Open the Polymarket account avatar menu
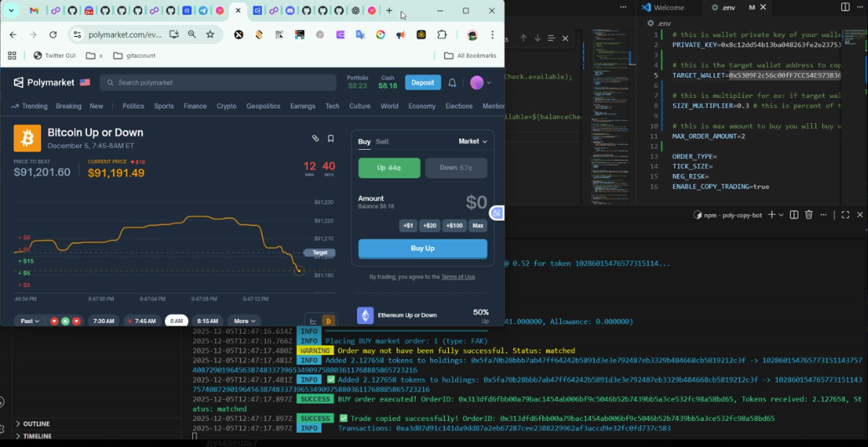 pyautogui.click(x=481, y=83)
